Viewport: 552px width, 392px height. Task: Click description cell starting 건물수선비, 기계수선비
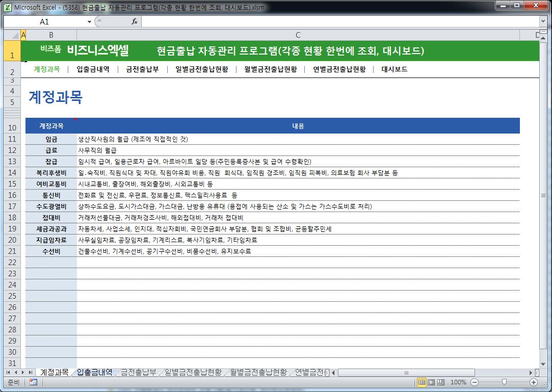pos(298,251)
